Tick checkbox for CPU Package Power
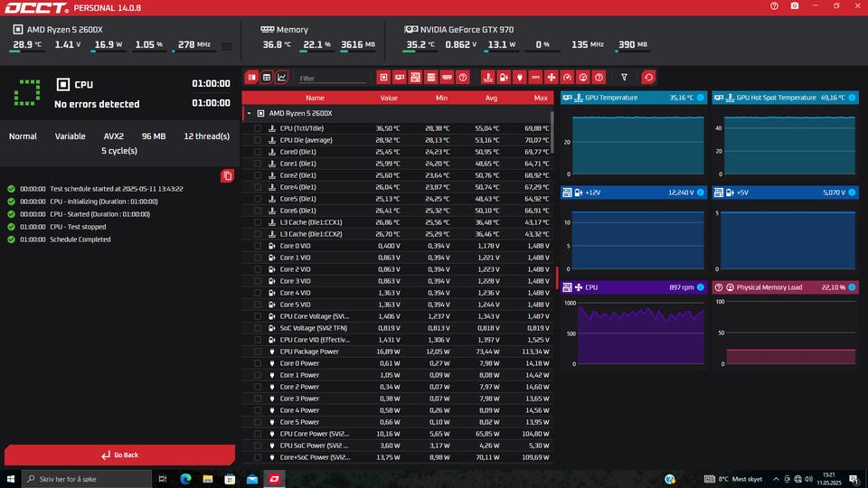This screenshot has height=488, width=868. 258,352
